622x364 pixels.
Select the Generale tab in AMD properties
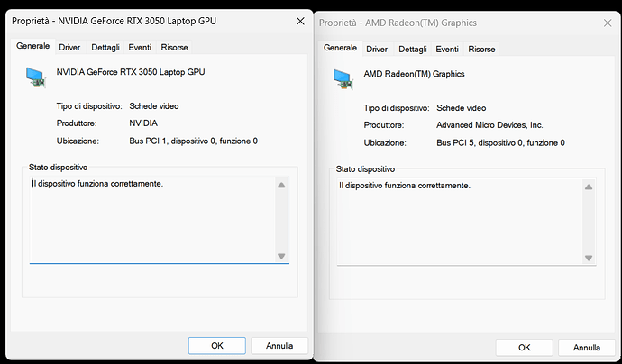pyautogui.click(x=340, y=48)
